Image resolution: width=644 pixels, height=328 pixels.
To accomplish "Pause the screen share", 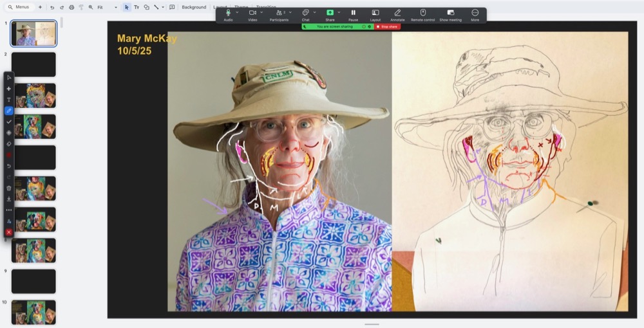I will (353, 15).
